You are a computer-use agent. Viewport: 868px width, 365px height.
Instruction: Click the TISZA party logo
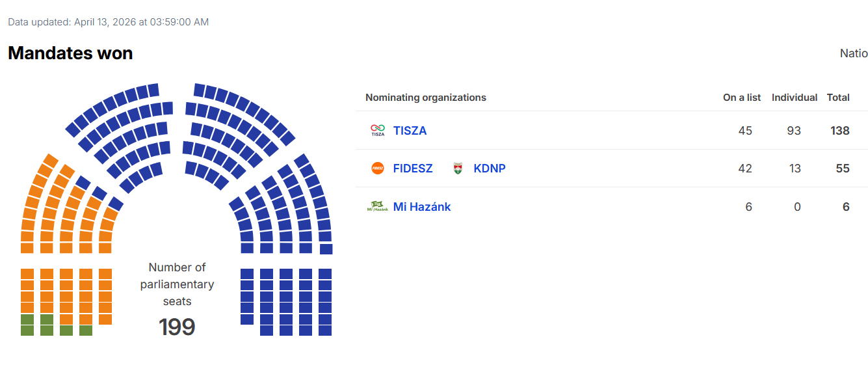378,131
